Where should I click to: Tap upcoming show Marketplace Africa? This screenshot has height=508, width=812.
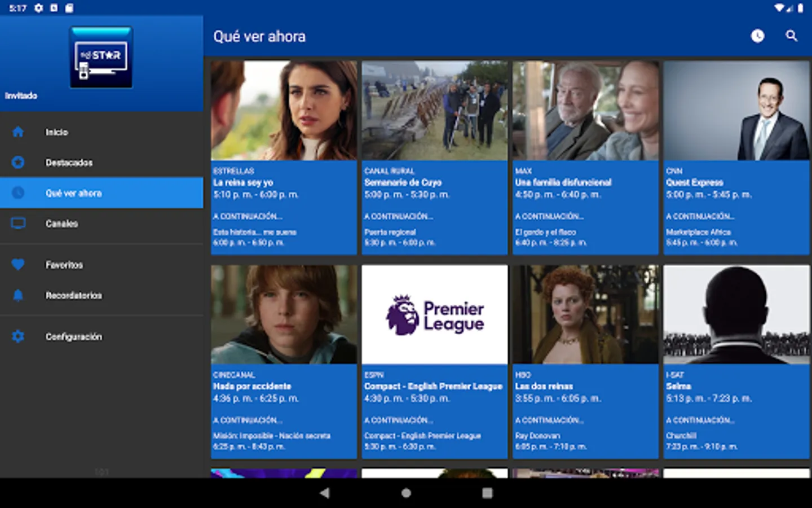tap(698, 232)
